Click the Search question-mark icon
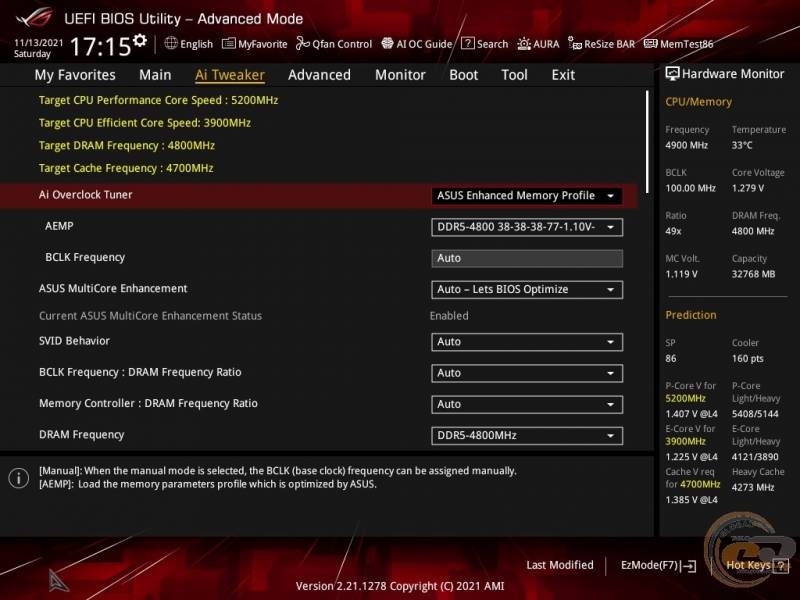The height and width of the screenshot is (600, 800). (x=467, y=43)
